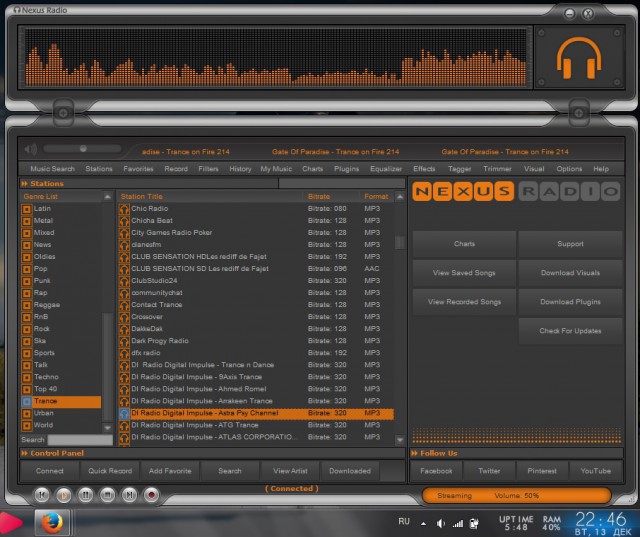Click the genre icon beside World
640x537 pixels.
(27, 426)
